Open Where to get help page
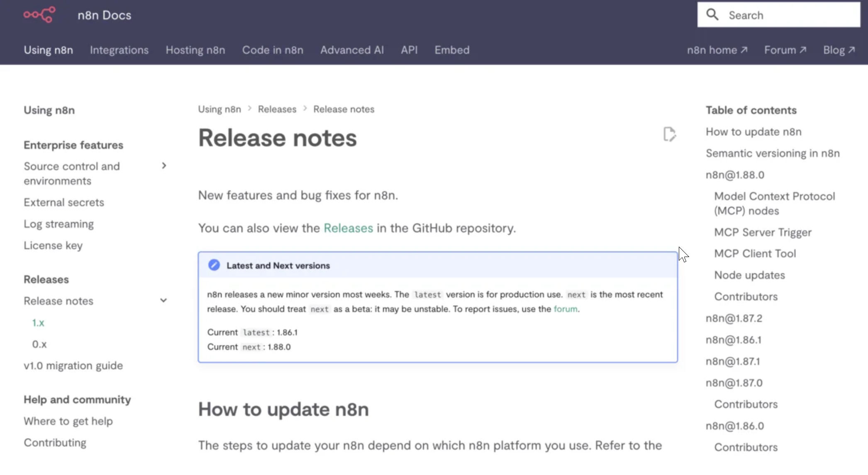This screenshot has width=868, height=475. pyautogui.click(x=68, y=421)
